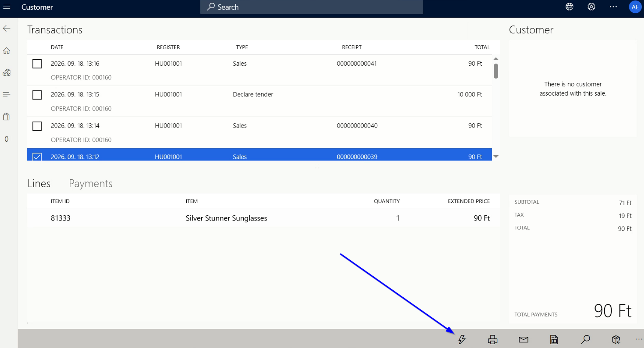Click the 10 000 Ft total
This screenshot has height=348, width=644.
point(470,94)
